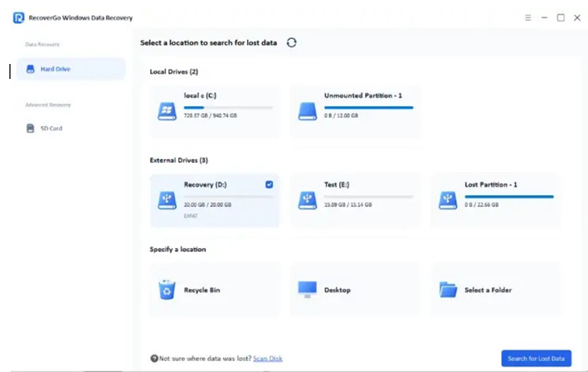
Task: Click the 20.00 GB / 20.00 GB size text
Action: [x=207, y=205]
